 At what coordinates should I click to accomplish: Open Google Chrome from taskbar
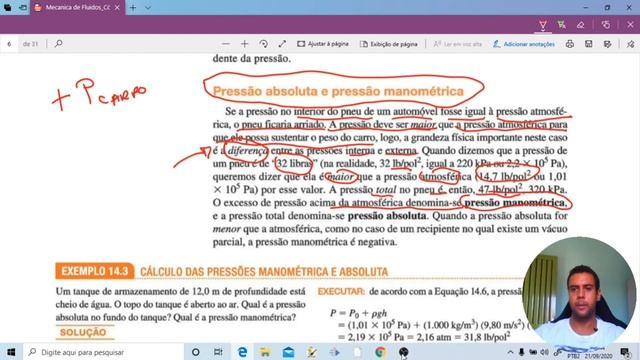coord(380,352)
